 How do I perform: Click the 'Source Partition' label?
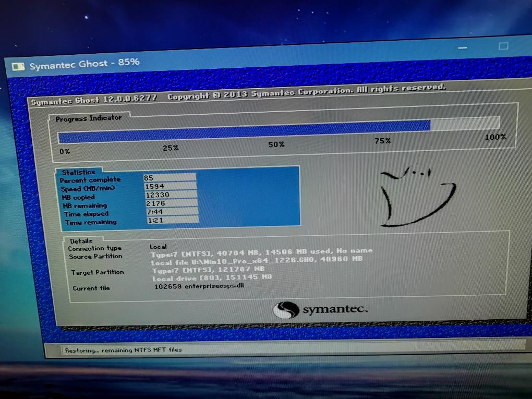coord(95,257)
